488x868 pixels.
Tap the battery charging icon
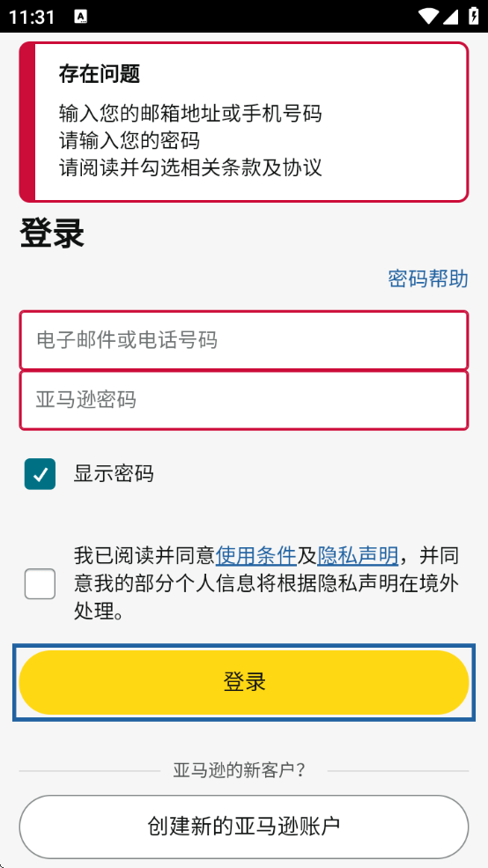tap(474, 16)
